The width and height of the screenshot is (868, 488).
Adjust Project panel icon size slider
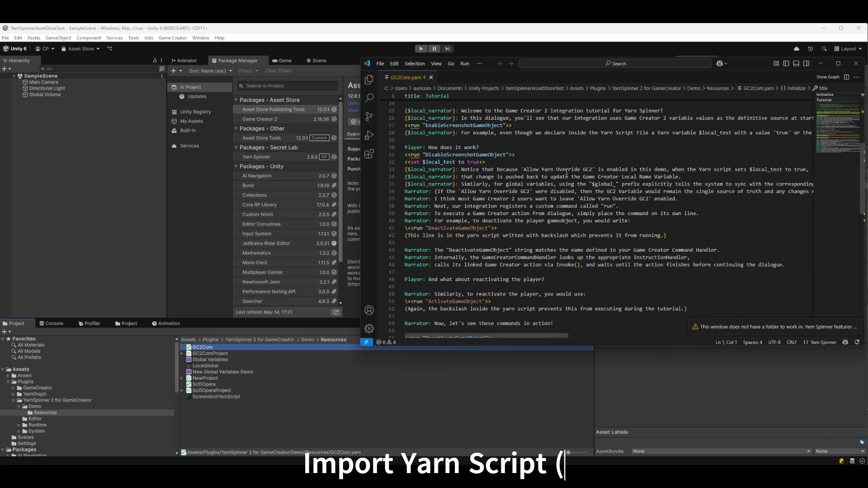pos(568,452)
